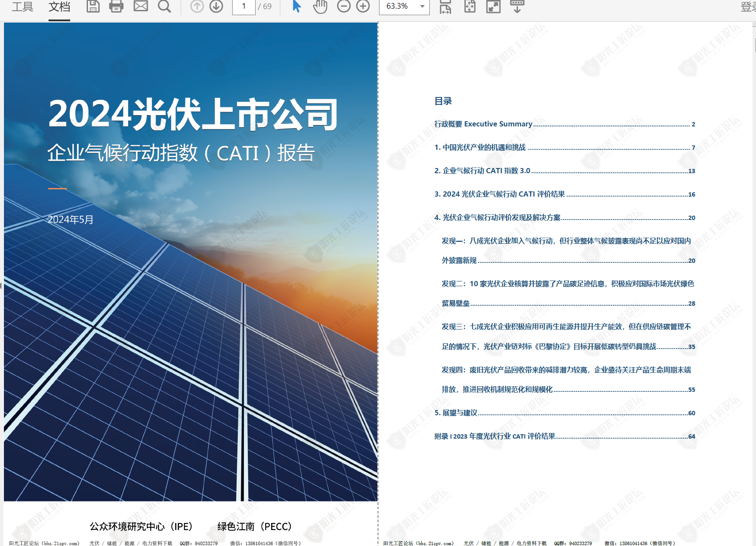Click 公众环境研究中心（IPE）text

pos(141,527)
